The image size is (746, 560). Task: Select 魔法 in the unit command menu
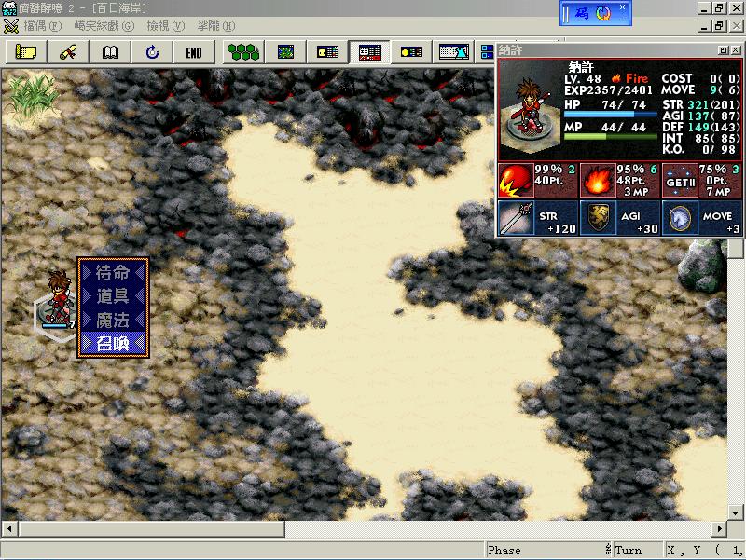pos(113,320)
